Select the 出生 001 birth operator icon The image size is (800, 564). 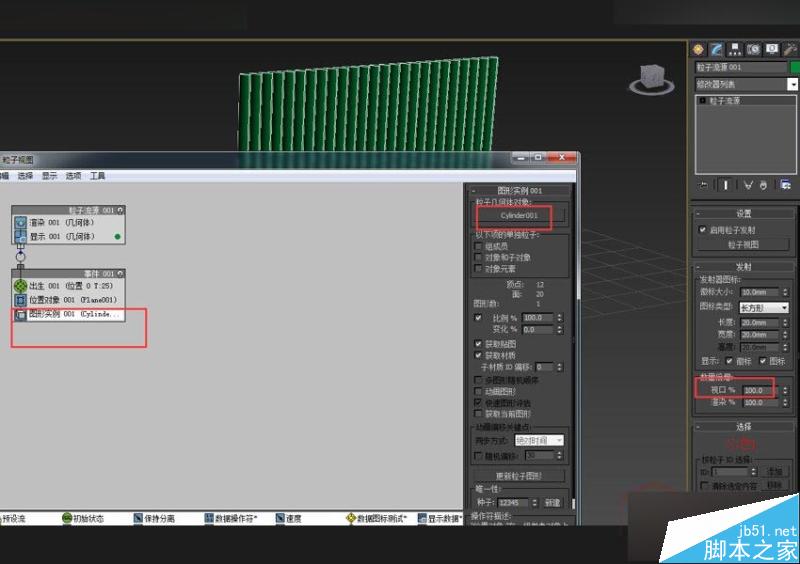[20, 286]
